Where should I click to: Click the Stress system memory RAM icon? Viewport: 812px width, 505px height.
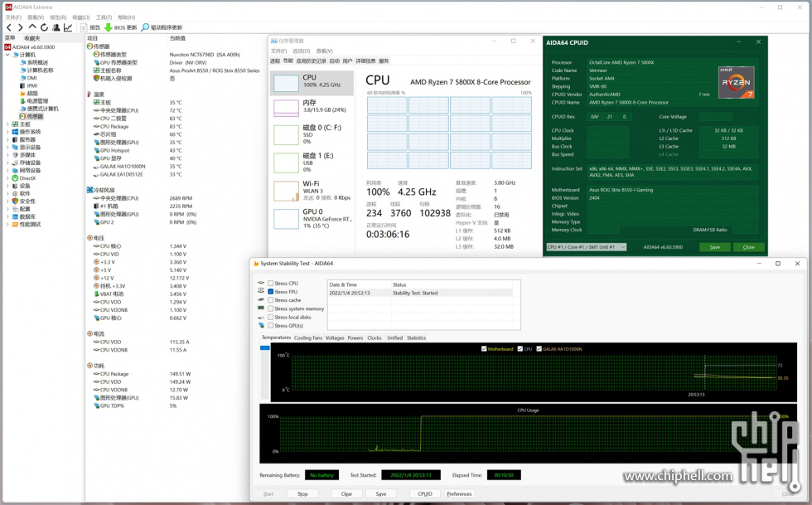[x=261, y=308]
